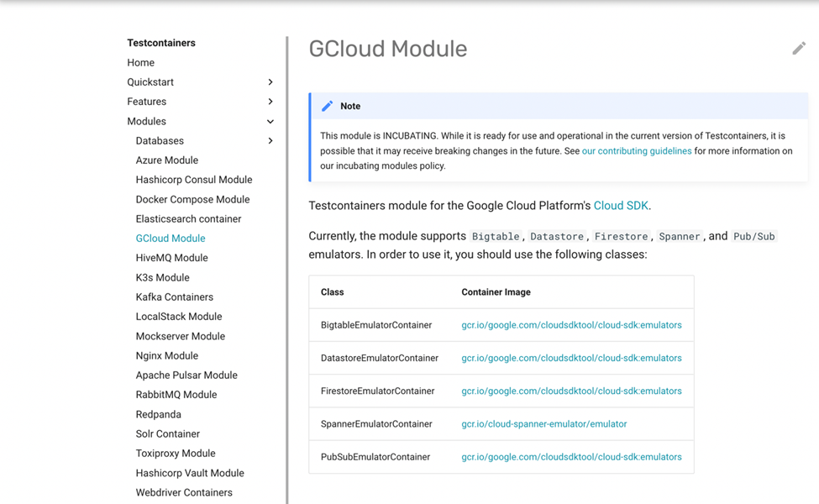Collapse the Modules section chevron
819x504 pixels.
click(x=270, y=121)
